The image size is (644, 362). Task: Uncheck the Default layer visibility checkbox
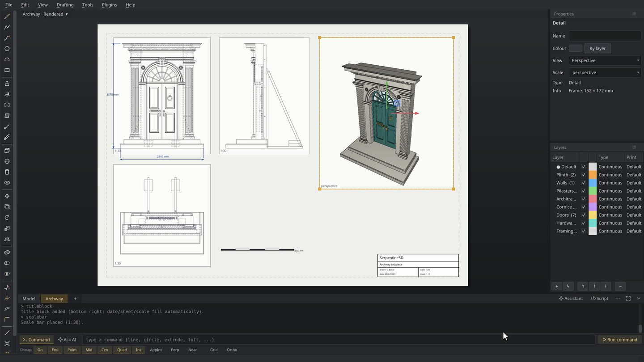584,167
